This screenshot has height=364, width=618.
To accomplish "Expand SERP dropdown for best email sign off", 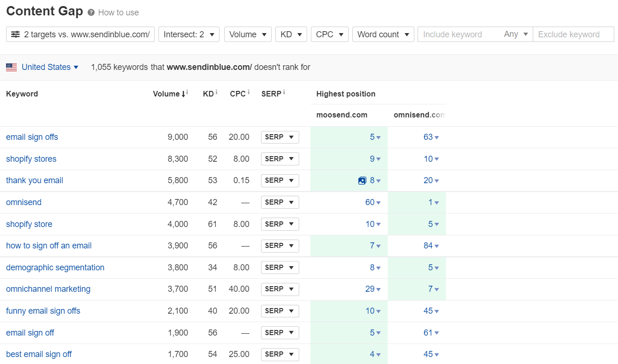I will point(280,354).
